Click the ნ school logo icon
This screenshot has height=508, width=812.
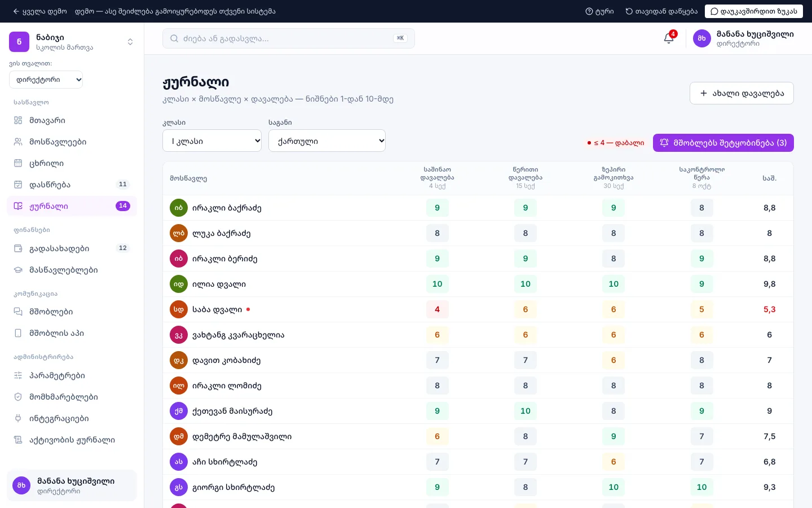(19, 42)
